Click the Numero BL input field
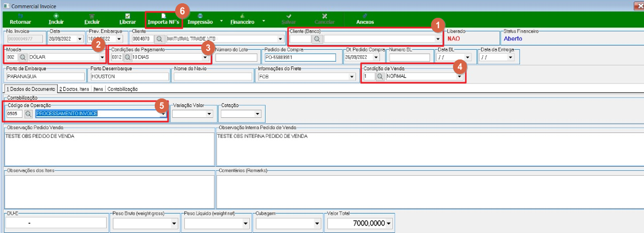Screen dimensions: 644x233 tap(410, 57)
